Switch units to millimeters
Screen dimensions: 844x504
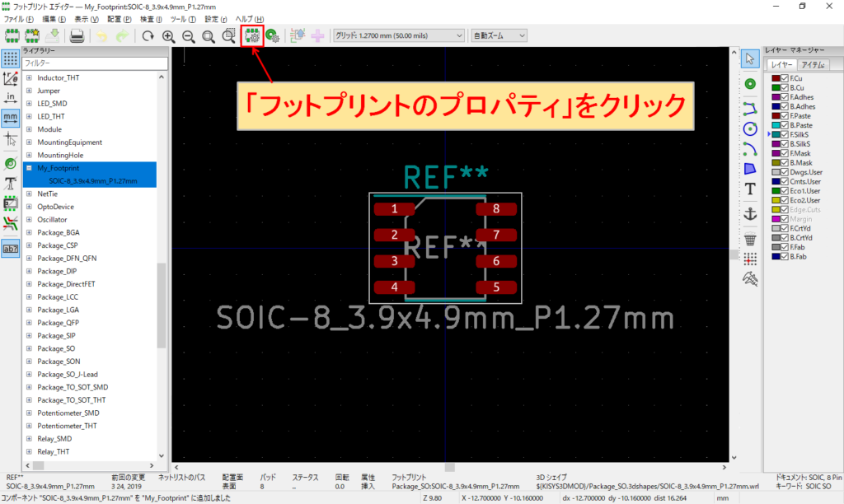[x=10, y=117]
